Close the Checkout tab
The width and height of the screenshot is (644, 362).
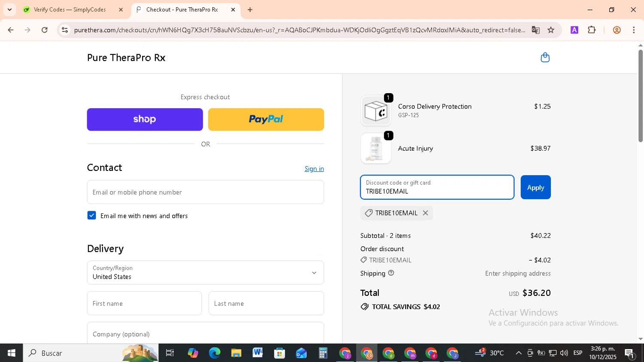point(233,9)
